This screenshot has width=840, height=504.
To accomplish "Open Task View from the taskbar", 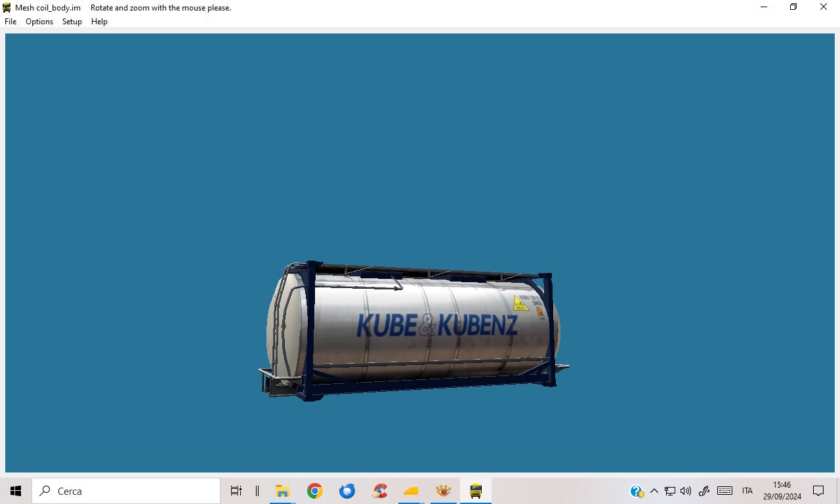I will click(x=236, y=491).
